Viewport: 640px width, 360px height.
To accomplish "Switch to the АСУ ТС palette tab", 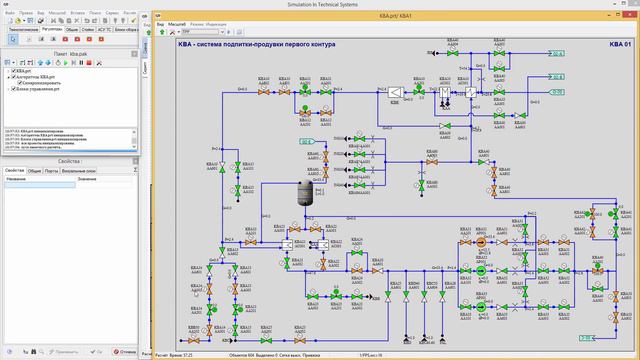I will tap(104, 29).
